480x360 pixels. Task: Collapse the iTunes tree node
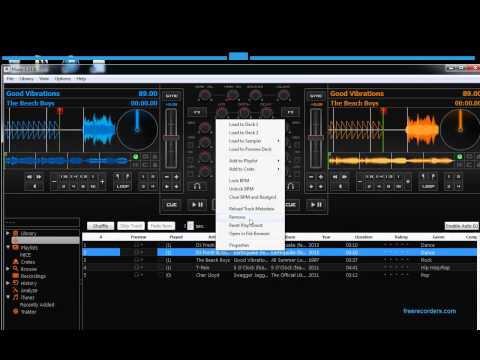pyautogui.click(x=8, y=297)
